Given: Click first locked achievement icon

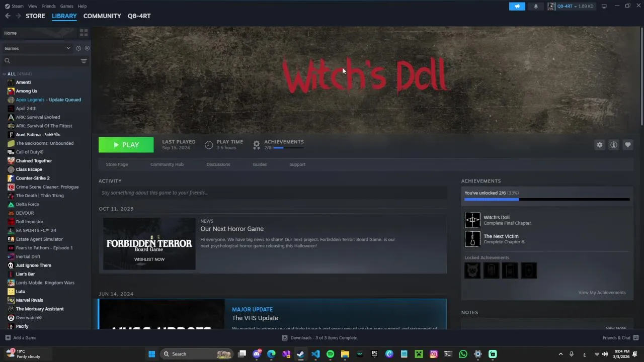Looking at the screenshot, I should click(x=472, y=270).
